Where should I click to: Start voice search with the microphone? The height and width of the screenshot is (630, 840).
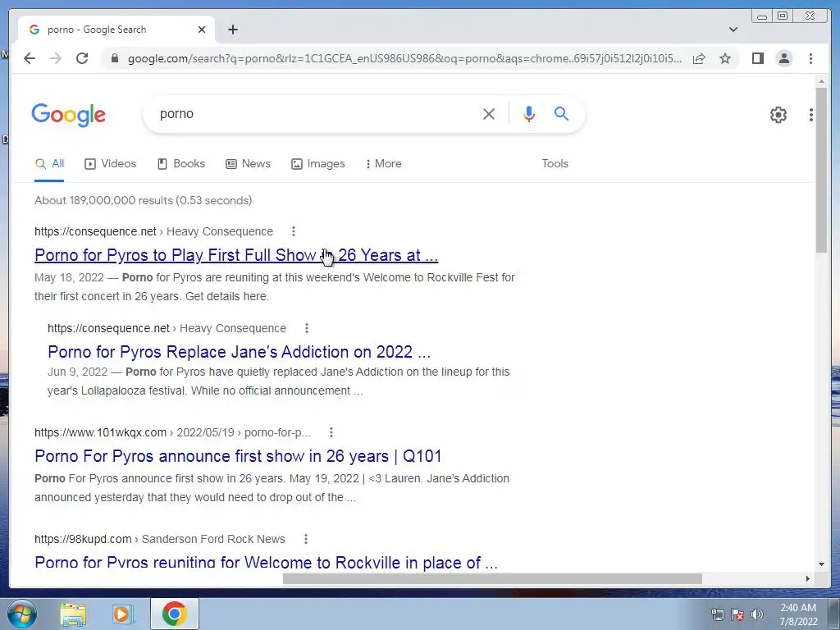pyautogui.click(x=529, y=113)
